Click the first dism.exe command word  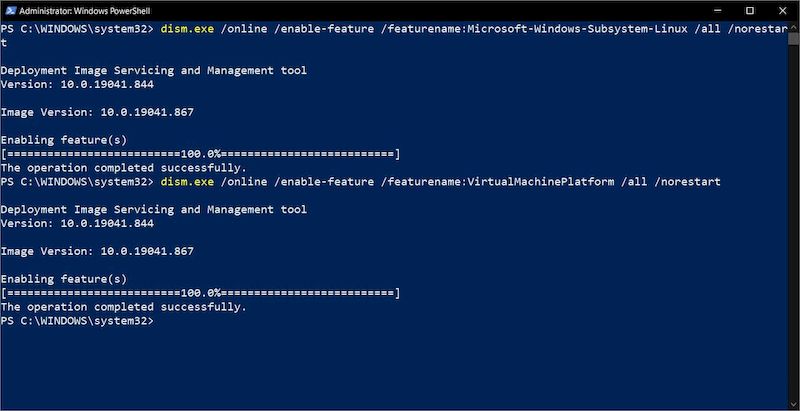point(186,29)
